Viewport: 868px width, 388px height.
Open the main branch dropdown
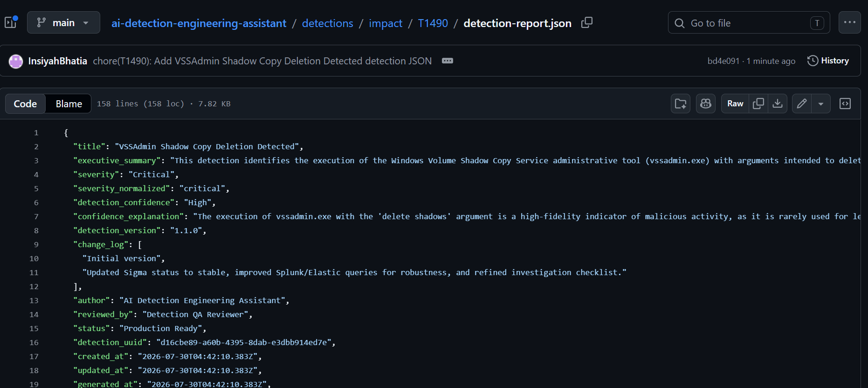[x=63, y=22]
